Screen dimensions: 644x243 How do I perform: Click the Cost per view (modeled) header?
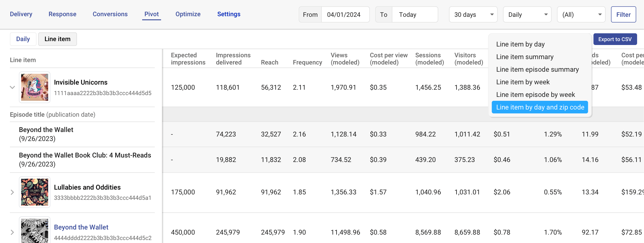click(x=389, y=59)
